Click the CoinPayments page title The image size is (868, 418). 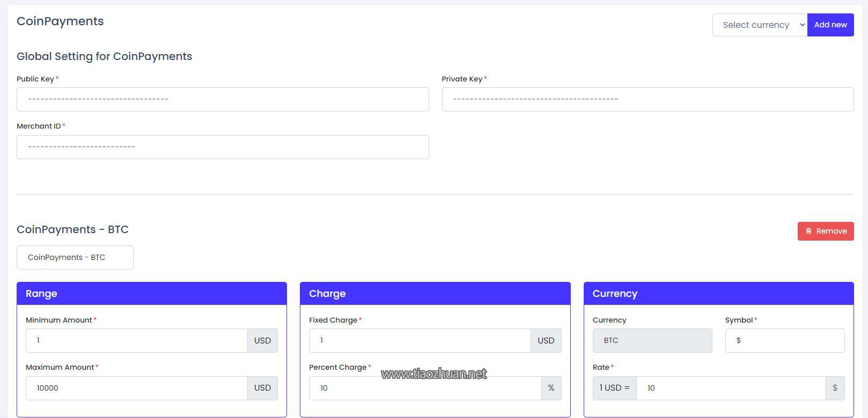pos(60,21)
